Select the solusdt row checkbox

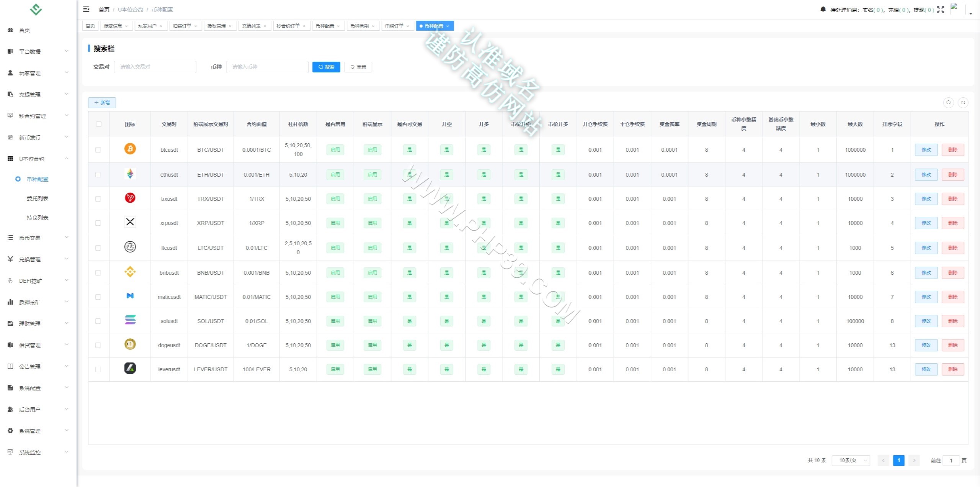(98, 321)
